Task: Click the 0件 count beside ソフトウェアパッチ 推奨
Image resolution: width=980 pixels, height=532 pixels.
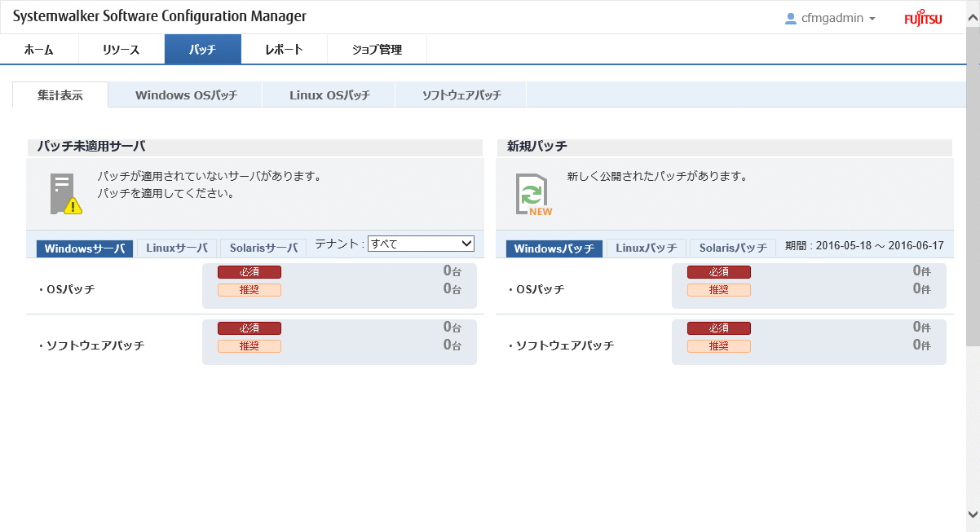Action: coord(921,345)
